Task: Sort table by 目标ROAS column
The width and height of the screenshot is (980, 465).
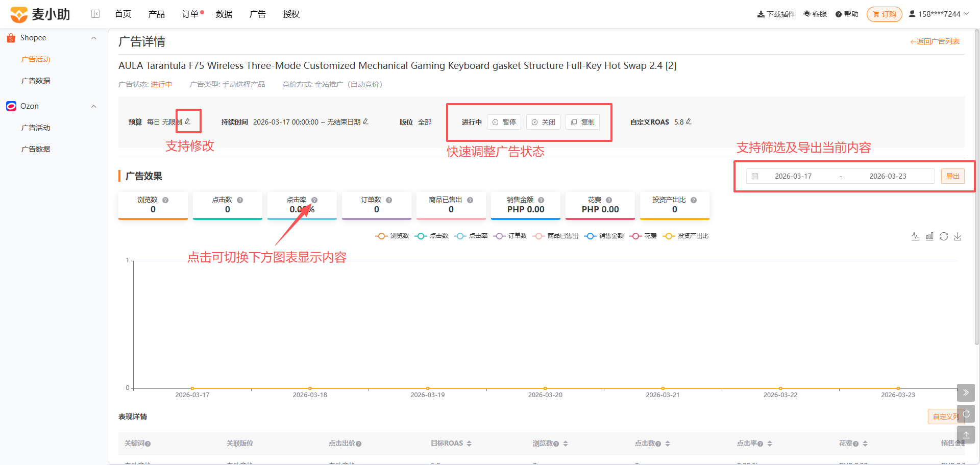Action: (x=469, y=444)
